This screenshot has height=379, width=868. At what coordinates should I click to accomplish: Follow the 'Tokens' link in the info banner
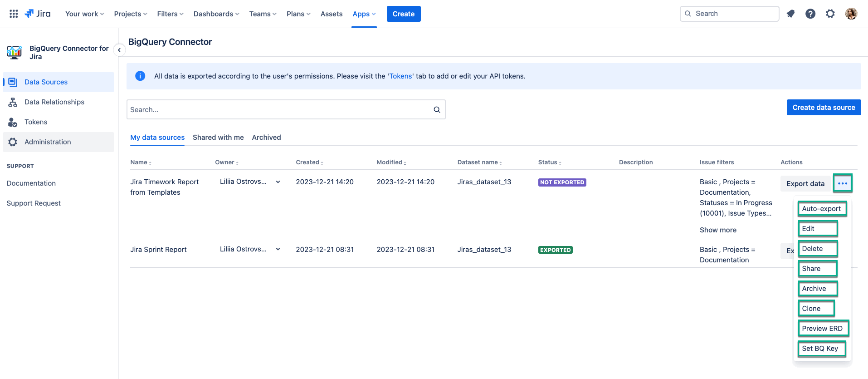click(x=400, y=76)
